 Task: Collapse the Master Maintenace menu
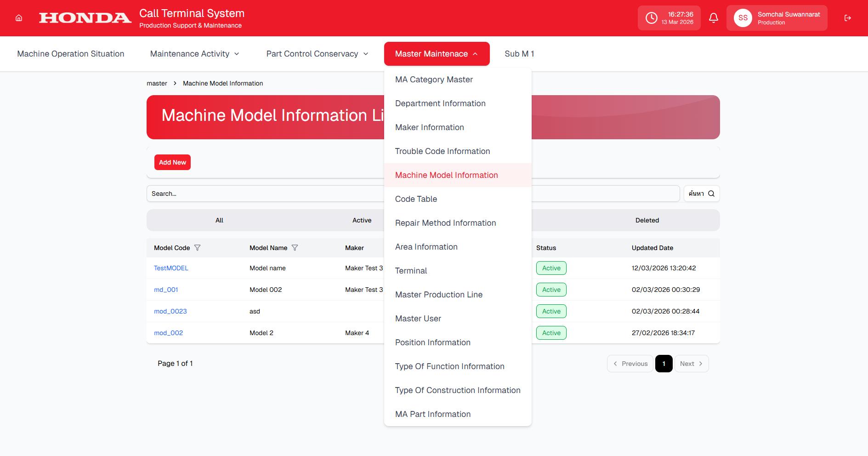(437, 54)
